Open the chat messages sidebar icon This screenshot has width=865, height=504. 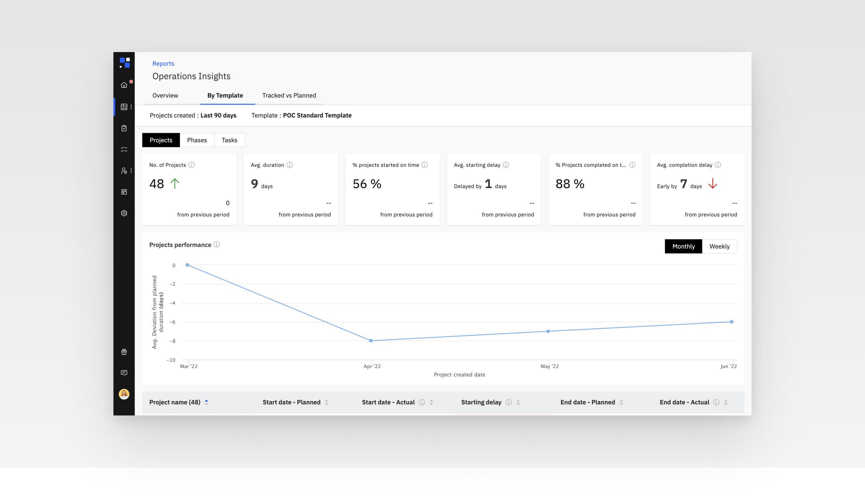(124, 373)
